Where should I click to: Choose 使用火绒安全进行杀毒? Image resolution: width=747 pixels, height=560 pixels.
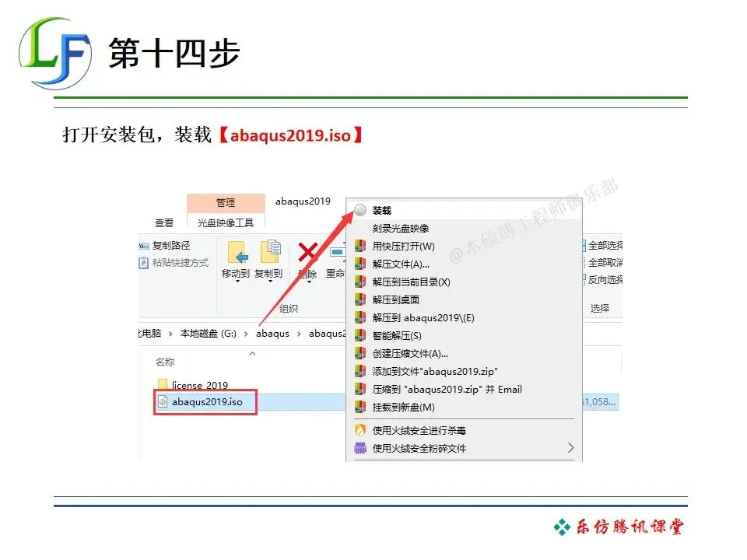pos(465,430)
